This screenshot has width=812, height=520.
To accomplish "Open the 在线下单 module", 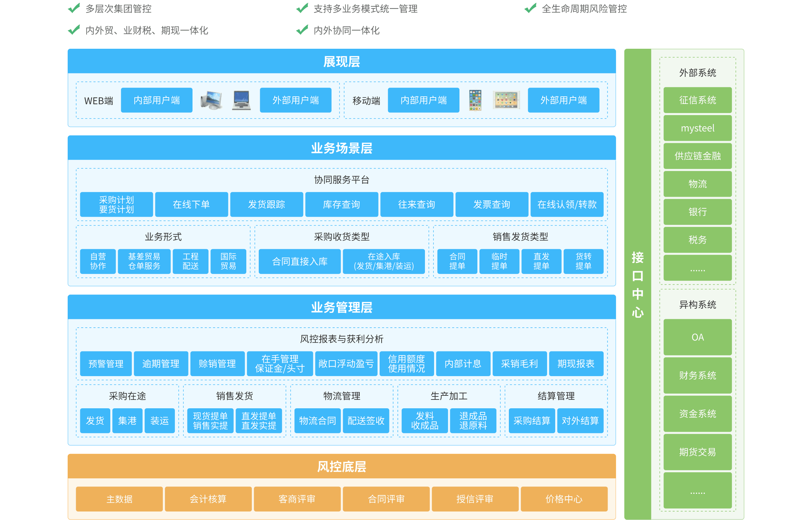I will [191, 204].
